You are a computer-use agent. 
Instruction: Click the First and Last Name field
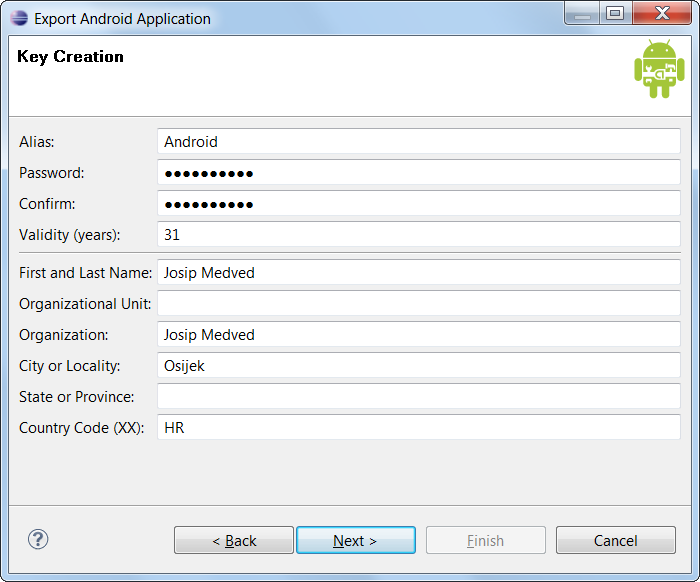[418, 272]
